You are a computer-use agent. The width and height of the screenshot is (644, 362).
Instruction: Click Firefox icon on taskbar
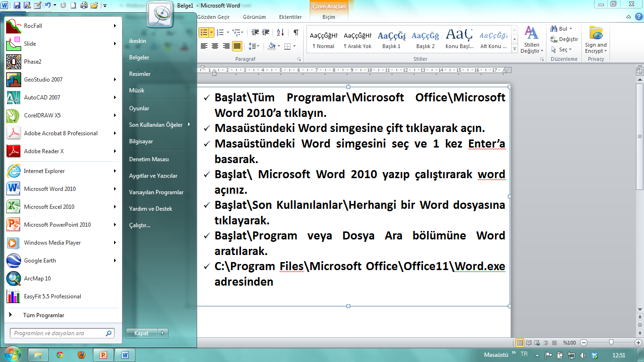click(81, 355)
